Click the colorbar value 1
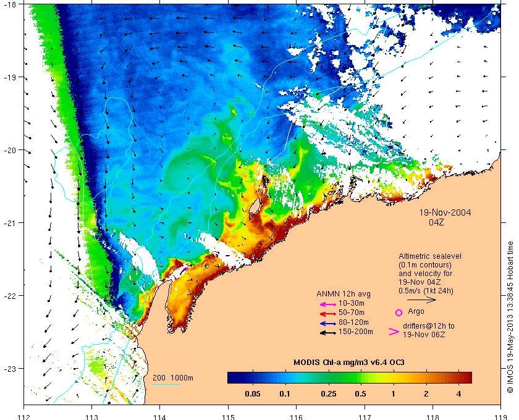 393,394
